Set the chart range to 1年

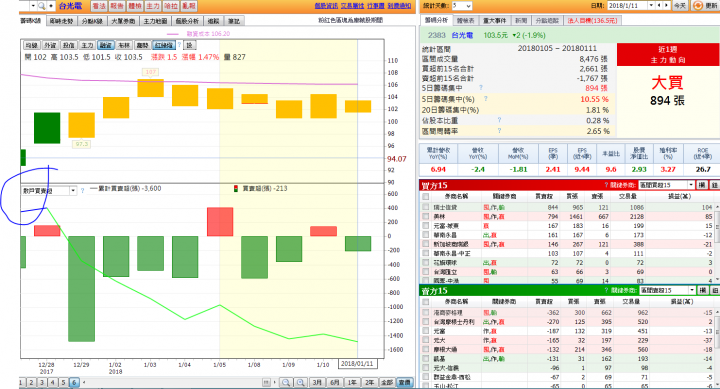(x=352, y=382)
